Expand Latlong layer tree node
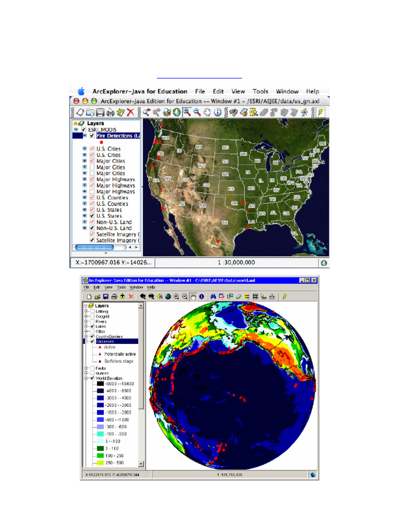399x532 pixels. click(86, 311)
